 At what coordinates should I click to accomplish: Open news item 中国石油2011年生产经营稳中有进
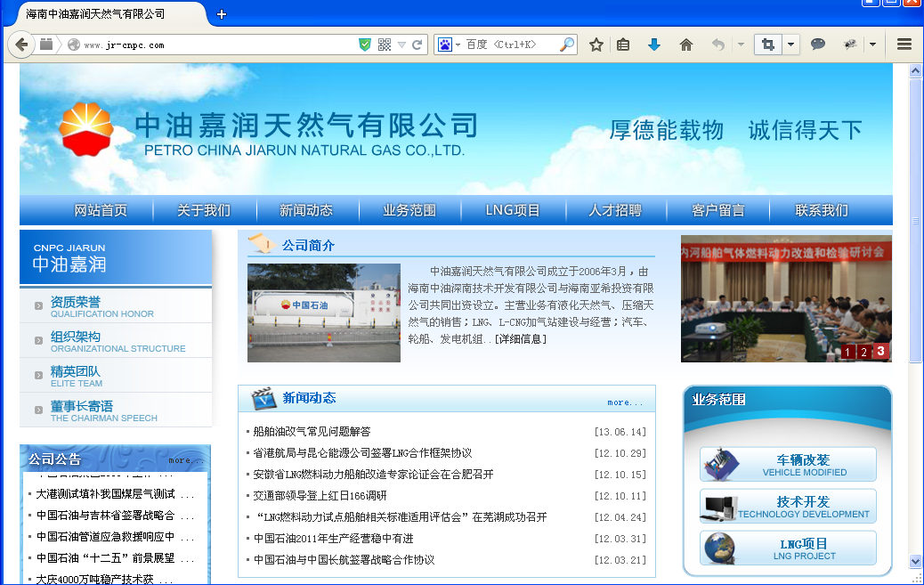tap(334, 539)
